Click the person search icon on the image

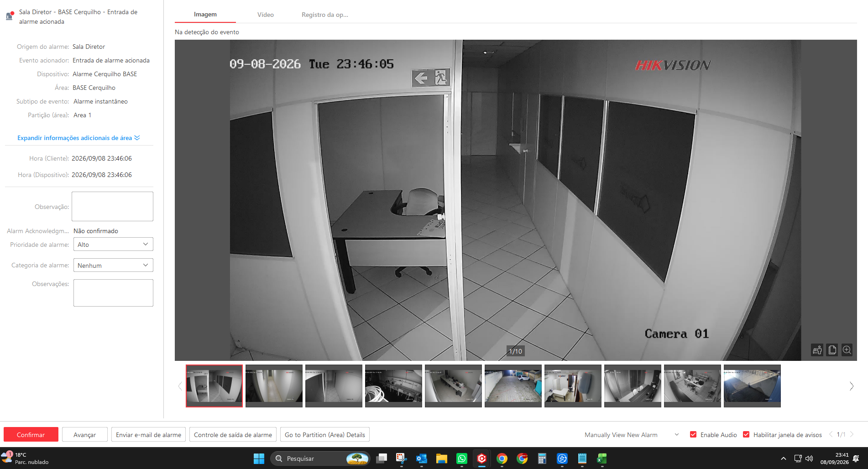[x=817, y=350]
